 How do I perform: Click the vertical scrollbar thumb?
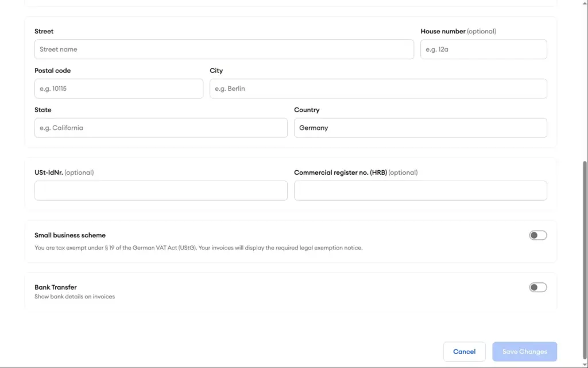pos(585,259)
